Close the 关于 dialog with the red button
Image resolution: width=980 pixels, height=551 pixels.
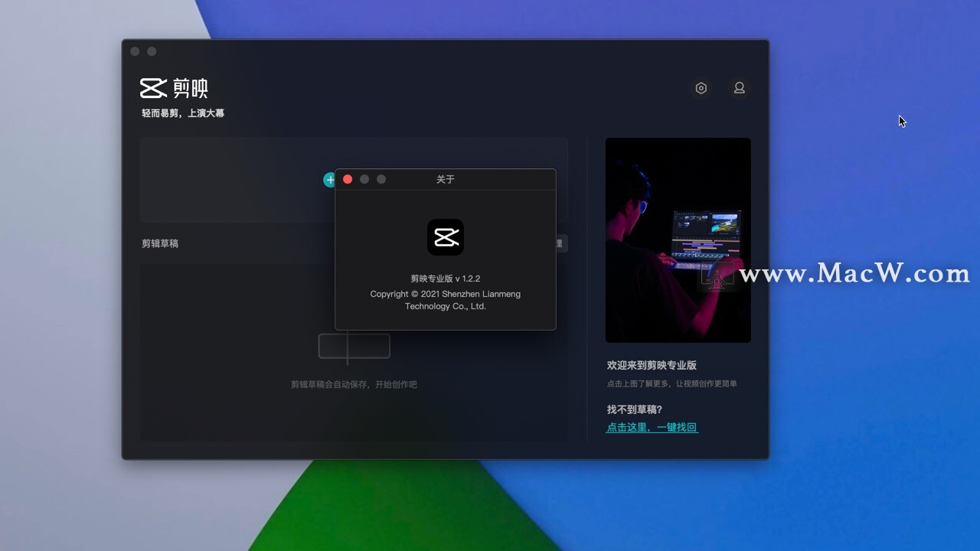[348, 179]
